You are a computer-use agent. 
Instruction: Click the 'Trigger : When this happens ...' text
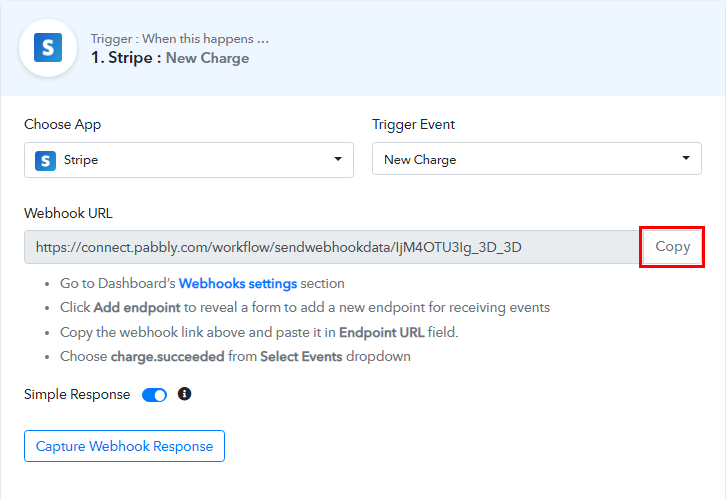tap(180, 39)
